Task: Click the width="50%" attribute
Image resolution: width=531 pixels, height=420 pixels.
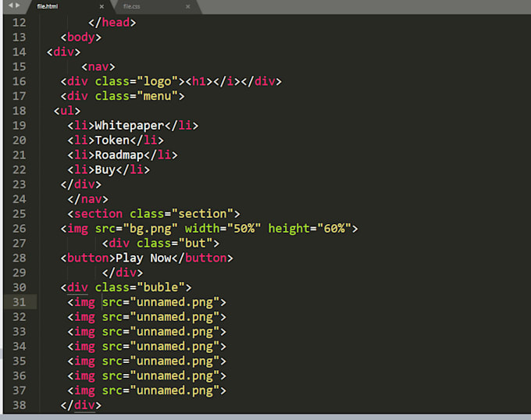Action: point(223,229)
